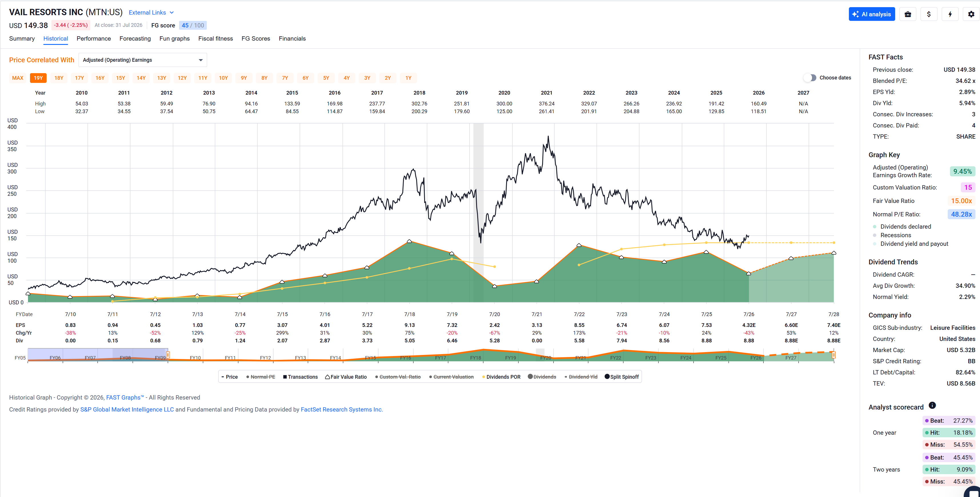Screen dimensions: 980x497
Task: Toggle Transactions in the chart legend
Action: [300, 377]
